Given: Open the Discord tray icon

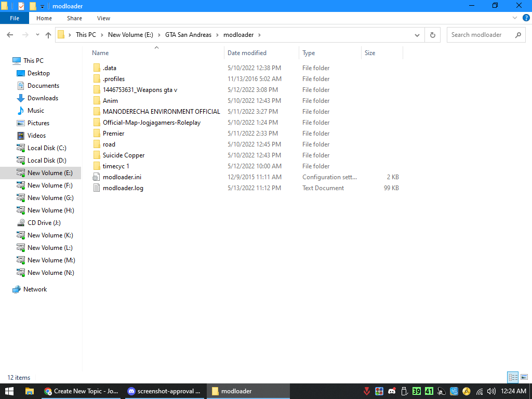Looking at the screenshot, I should [x=392, y=391].
